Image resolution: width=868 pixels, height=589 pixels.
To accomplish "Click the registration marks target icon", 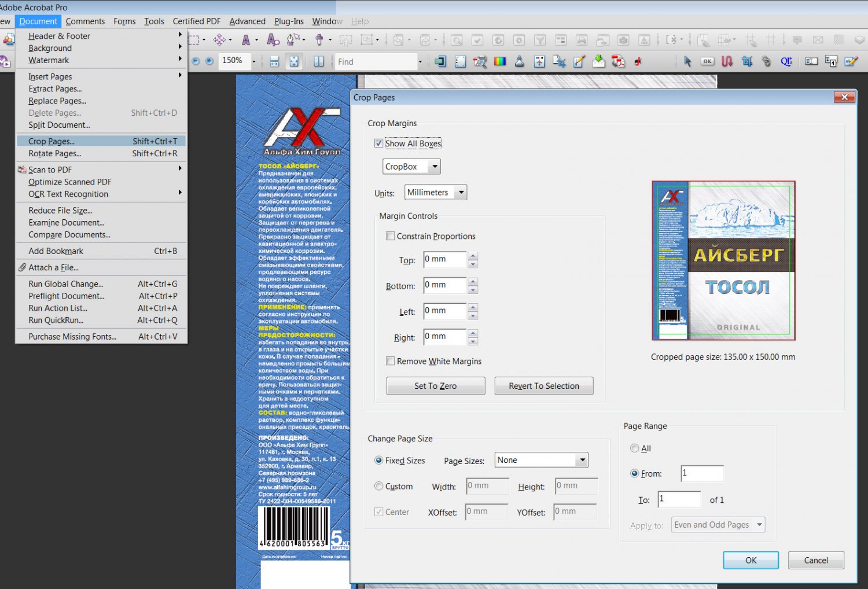I will (x=539, y=61).
